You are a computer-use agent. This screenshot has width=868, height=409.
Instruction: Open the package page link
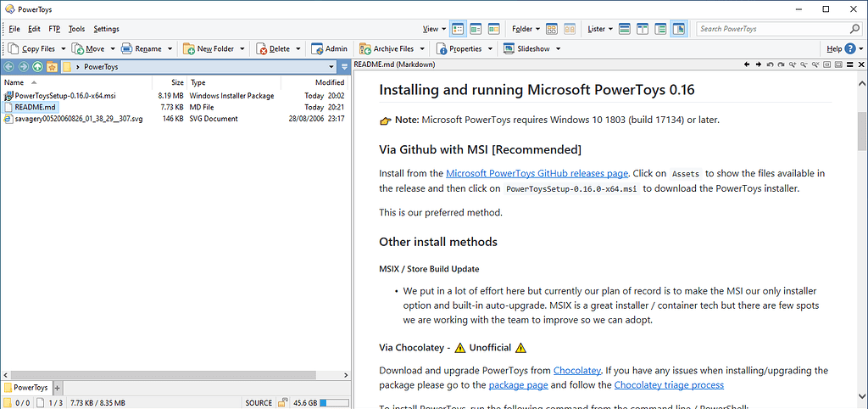pyautogui.click(x=518, y=384)
